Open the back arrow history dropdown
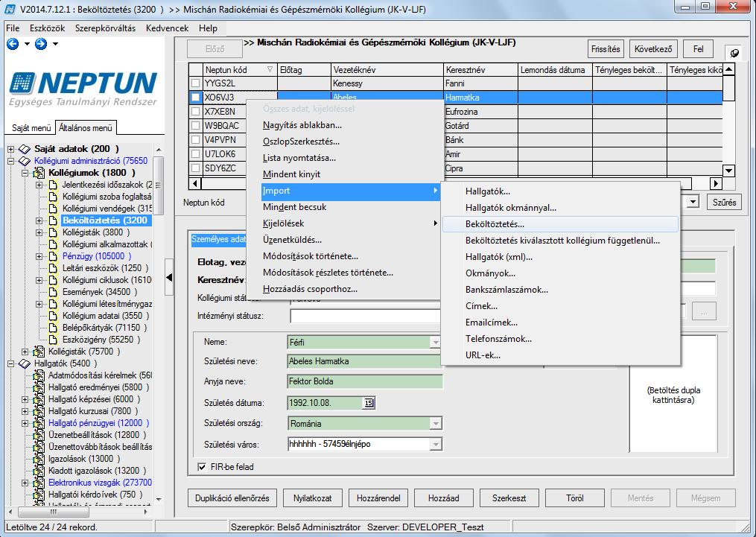 tap(27, 44)
